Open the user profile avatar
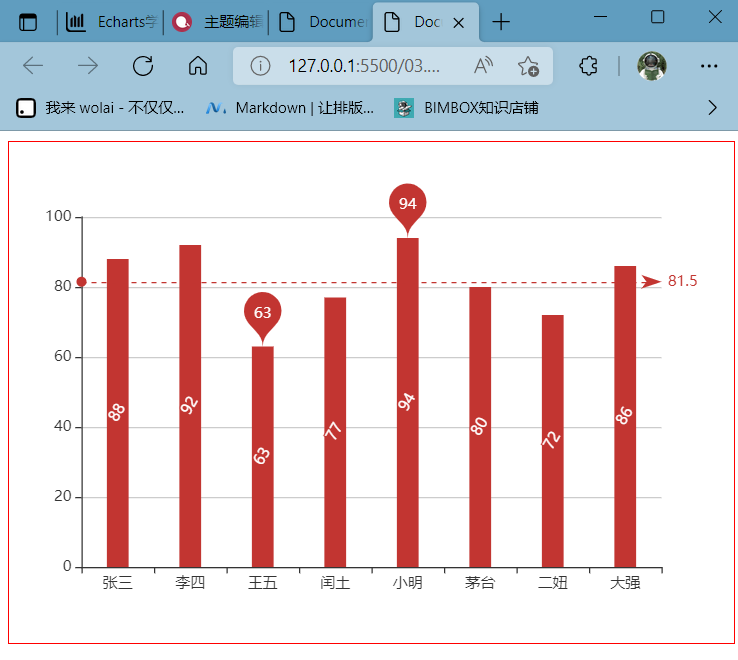Image resolution: width=738 pixels, height=660 pixels. tap(652, 66)
